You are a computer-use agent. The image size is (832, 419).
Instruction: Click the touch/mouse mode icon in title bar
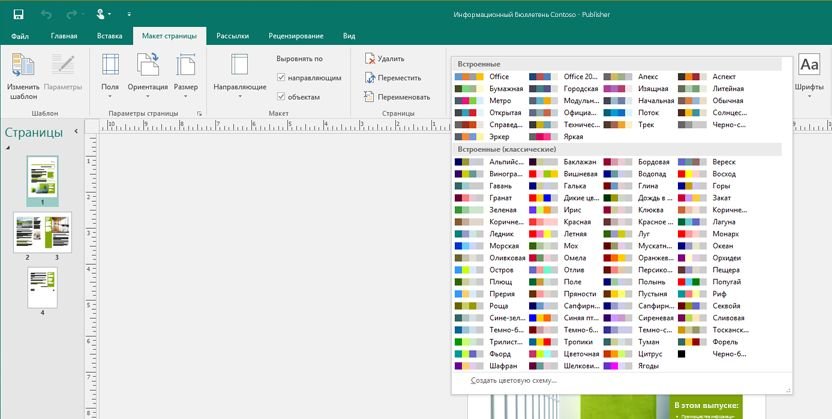102,16
